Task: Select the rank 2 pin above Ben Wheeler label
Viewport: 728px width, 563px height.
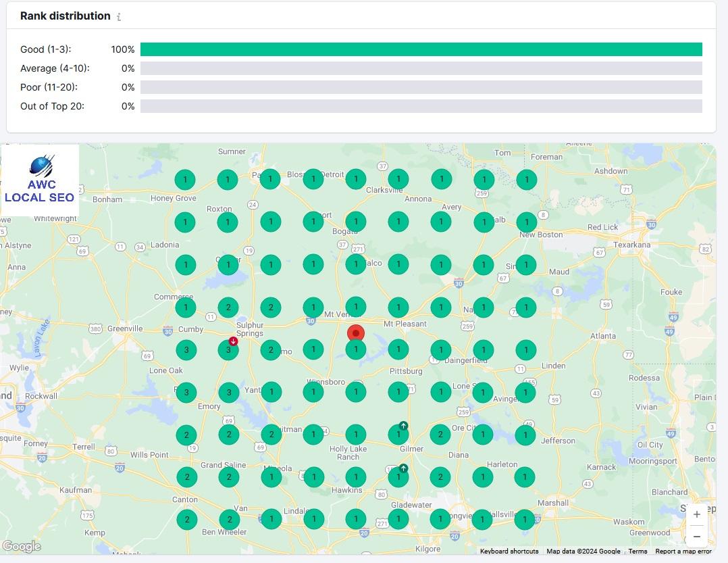Action: pyautogui.click(x=230, y=519)
